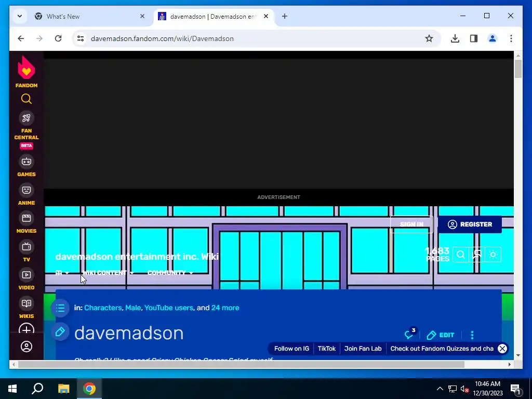Open Chrome downloads icon
Screen dimensions: 532x399
click(455, 38)
